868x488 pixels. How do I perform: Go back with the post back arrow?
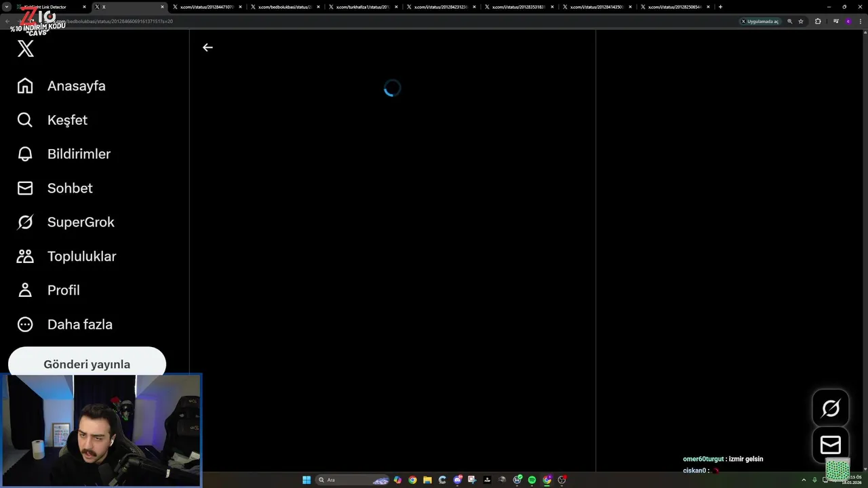[x=208, y=47]
